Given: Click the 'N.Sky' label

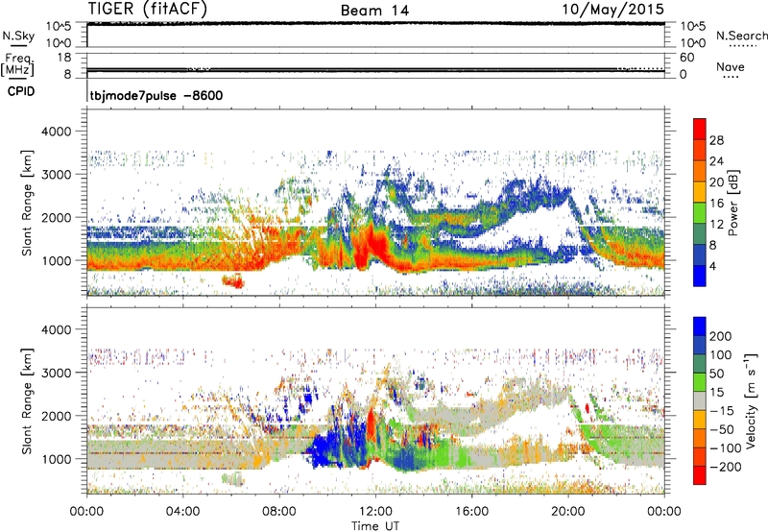Looking at the screenshot, I should (x=18, y=36).
